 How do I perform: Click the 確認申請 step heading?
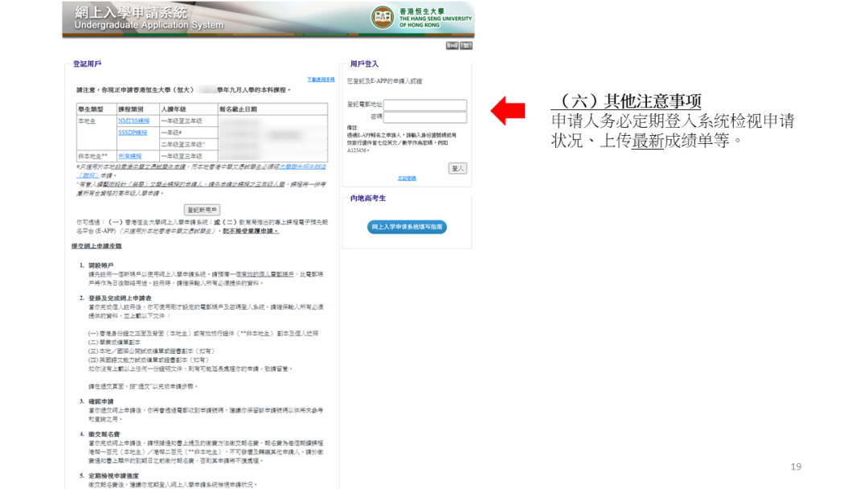(100, 401)
